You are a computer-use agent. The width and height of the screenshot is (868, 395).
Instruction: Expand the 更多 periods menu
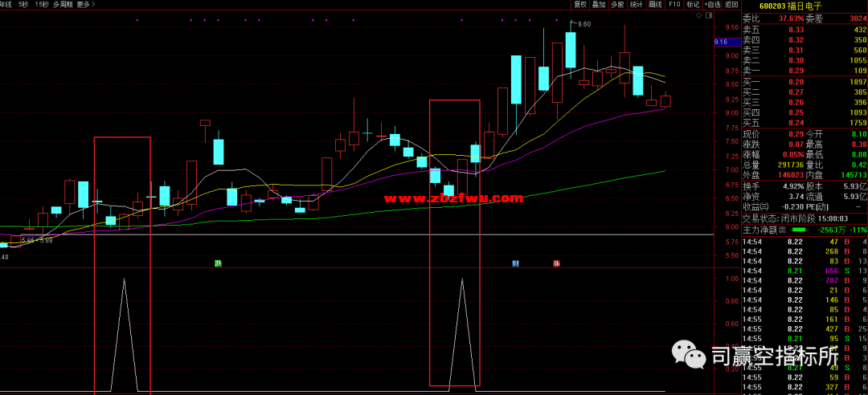(x=86, y=5)
